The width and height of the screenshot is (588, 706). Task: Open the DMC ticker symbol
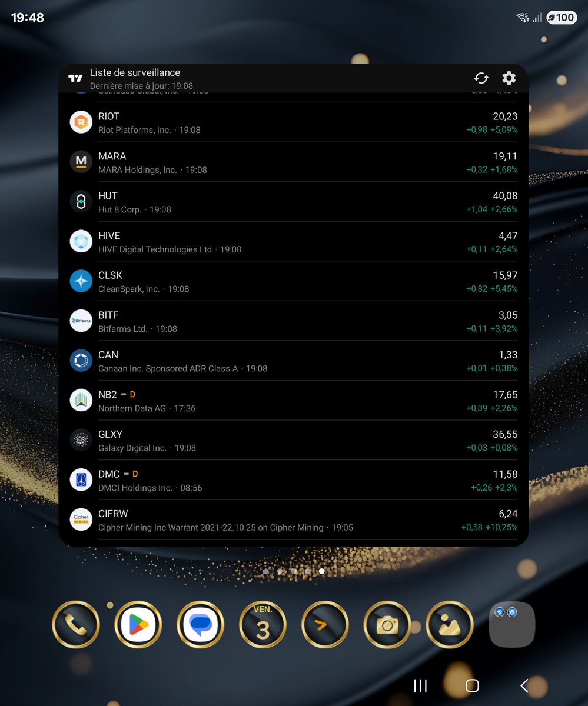coord(109,474)
